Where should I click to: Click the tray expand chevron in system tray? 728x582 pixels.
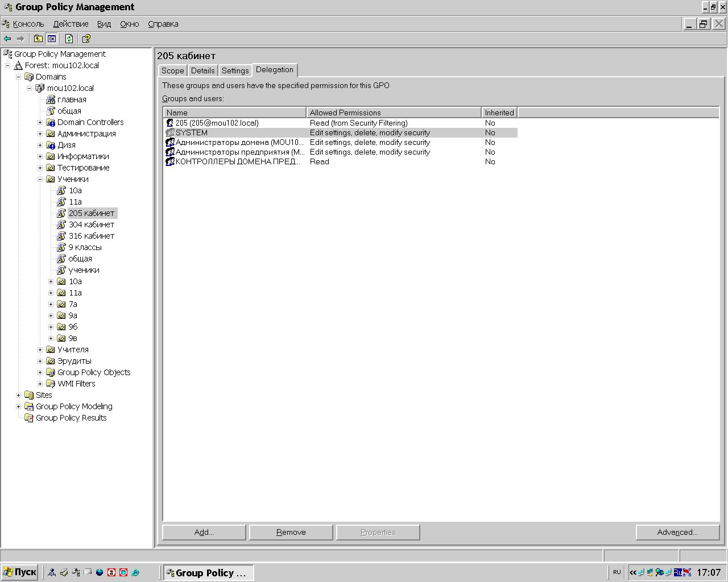click(x=632, y=572)
